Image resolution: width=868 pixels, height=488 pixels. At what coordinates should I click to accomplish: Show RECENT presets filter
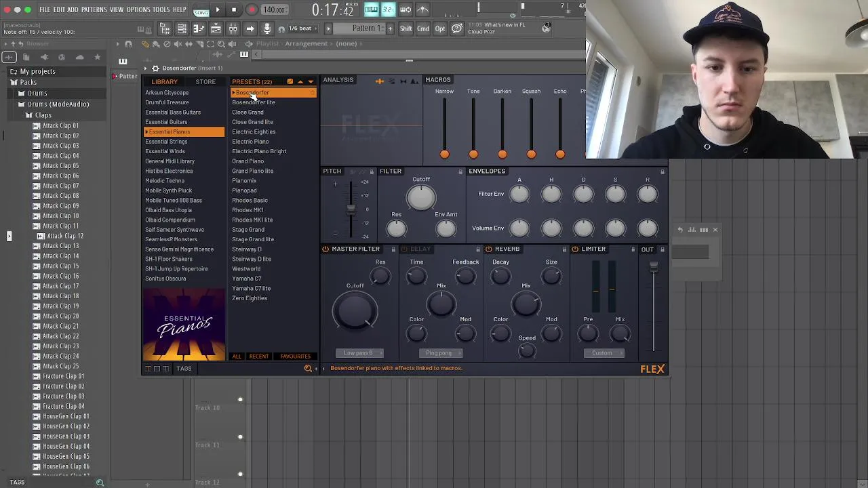pyautogui.click(x=258, y=357)
